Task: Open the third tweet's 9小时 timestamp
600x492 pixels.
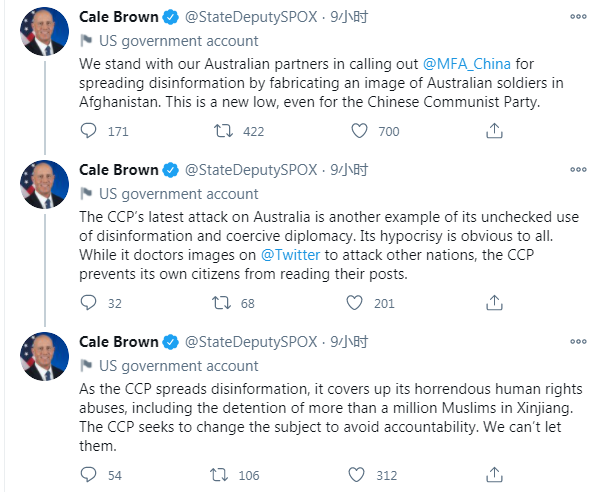Action: [x=348, y=343]
